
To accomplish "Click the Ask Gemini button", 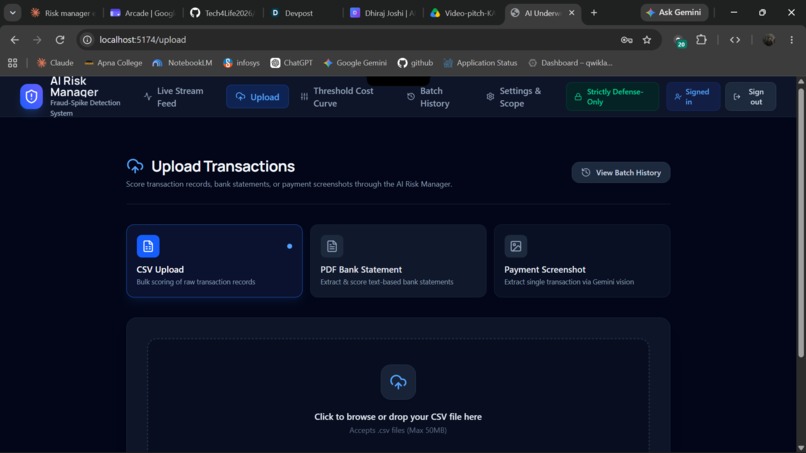I will point(674,12).
